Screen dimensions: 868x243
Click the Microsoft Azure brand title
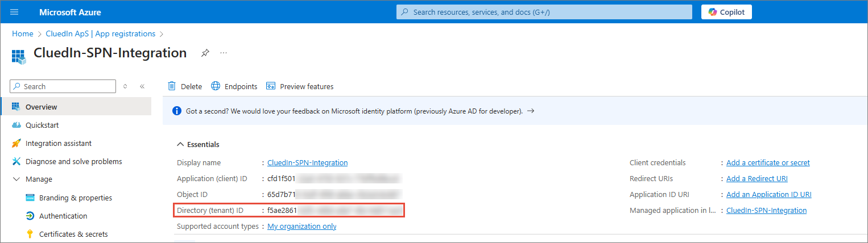[x=71, y=12]
